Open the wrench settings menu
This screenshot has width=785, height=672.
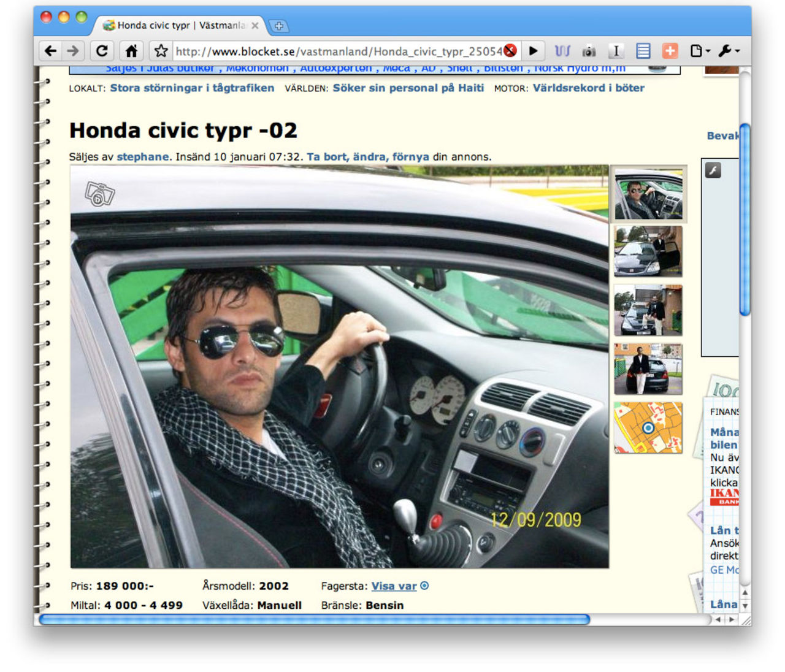[x=729, y=51]
